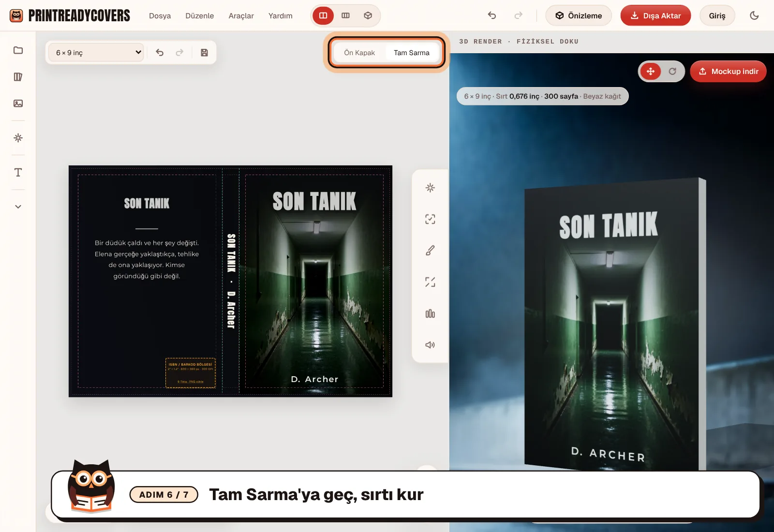Click the Önizleme button

pos(579,15)
